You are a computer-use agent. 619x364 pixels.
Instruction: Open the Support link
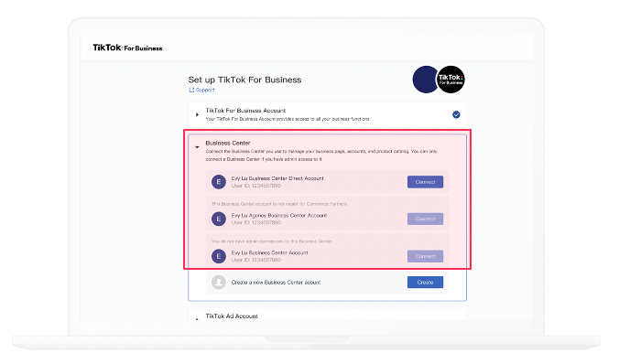coord(205,90)
